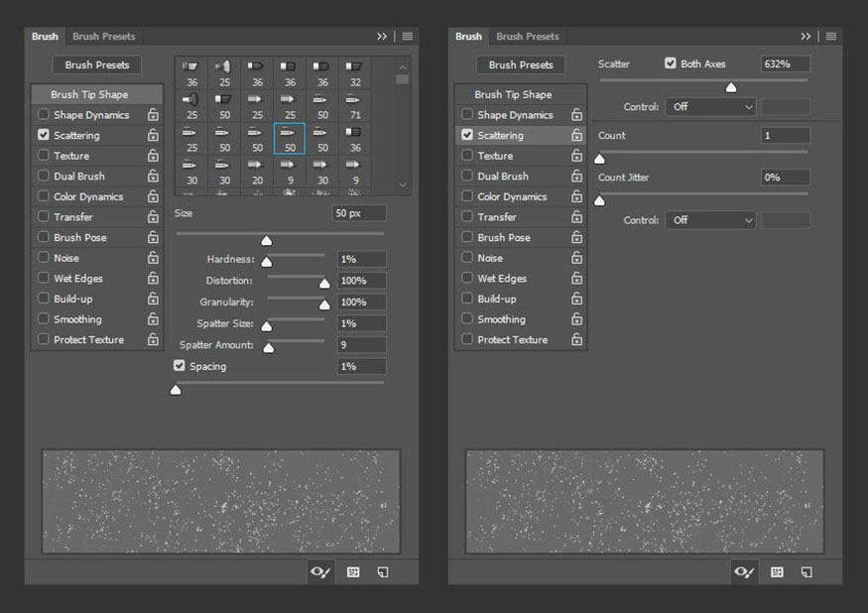Click lock icon beside left Wet Edges

tap(154, 278)
